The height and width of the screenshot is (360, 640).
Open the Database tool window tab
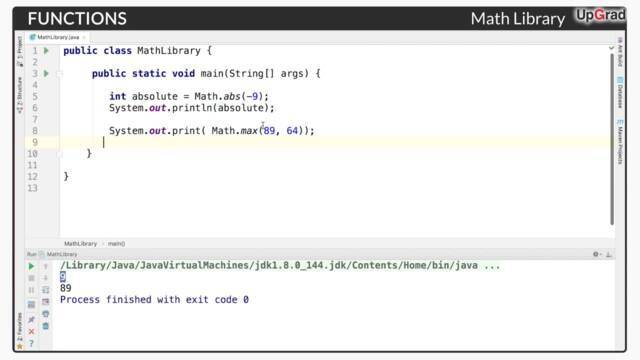tap(620, 92)
